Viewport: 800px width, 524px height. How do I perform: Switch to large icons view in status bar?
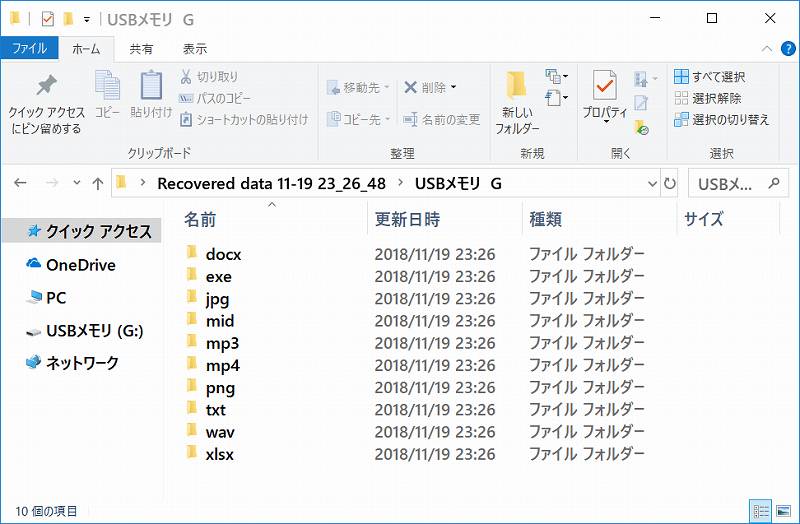click(x=783, y=510)
